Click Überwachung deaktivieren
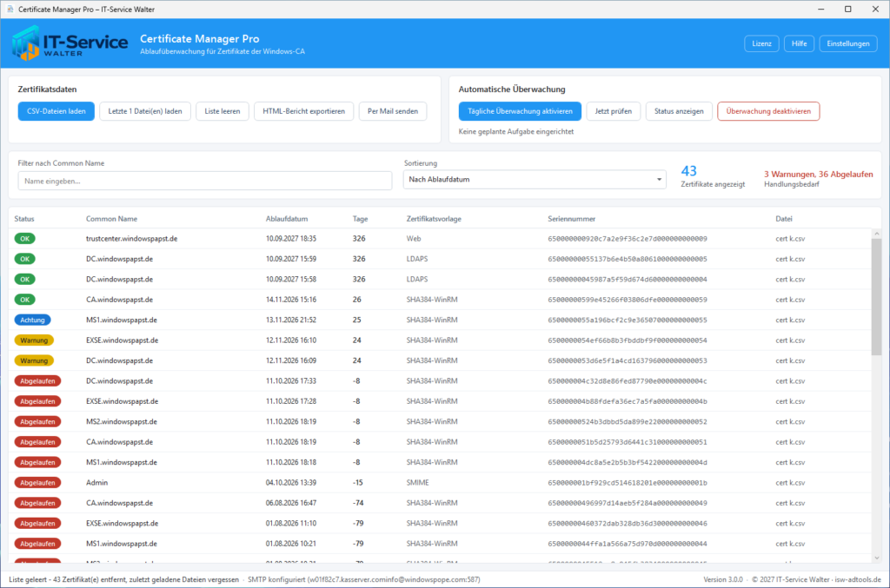The height and width of the screenshot is (588, 890). tap(768, 111)
